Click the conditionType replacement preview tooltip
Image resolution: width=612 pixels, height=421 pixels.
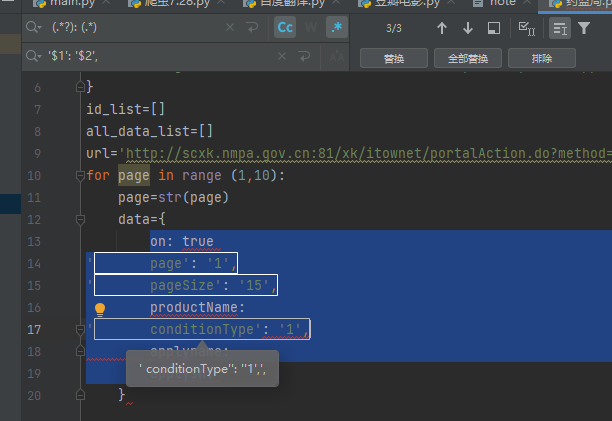pos(202,369)
